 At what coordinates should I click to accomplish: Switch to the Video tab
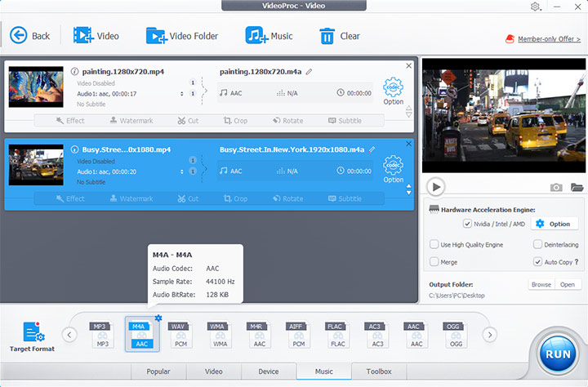click(x=214, y=371)
